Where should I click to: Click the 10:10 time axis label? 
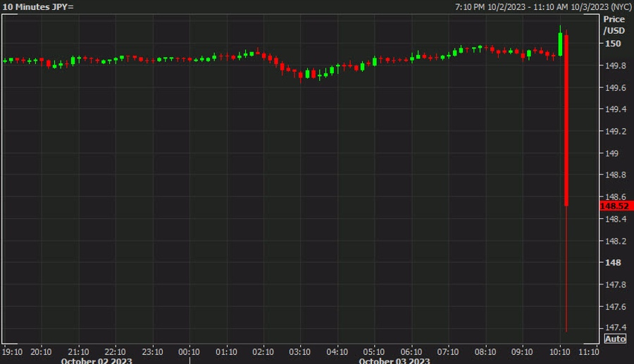point(560,352)
